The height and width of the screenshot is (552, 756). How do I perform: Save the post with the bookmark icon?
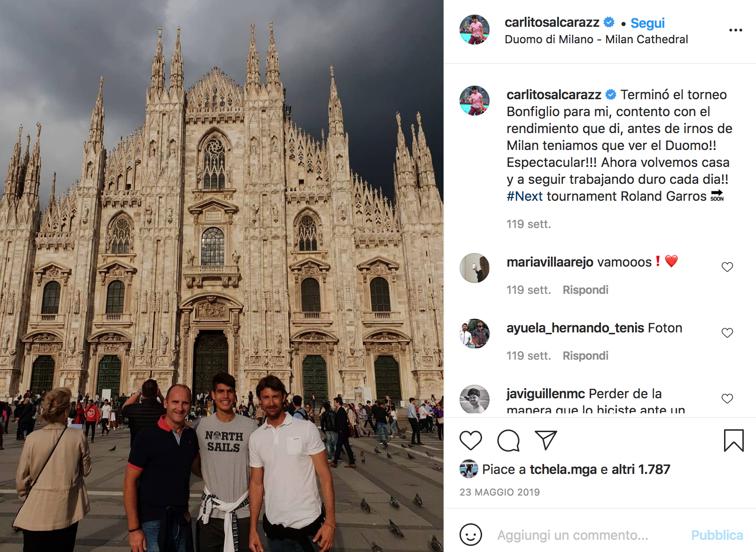click(733, 441)
